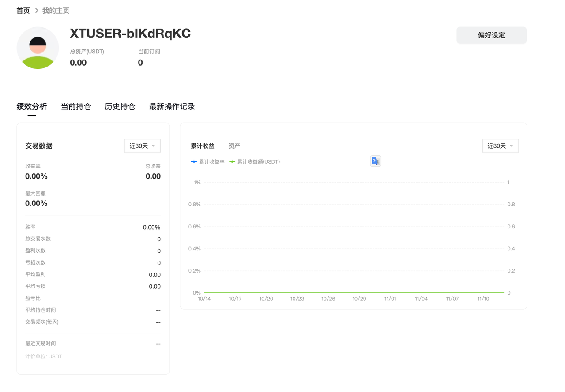The image size is (565, 392).
Task: Click the 收益率 label
Action: click(x=33, y=166)
